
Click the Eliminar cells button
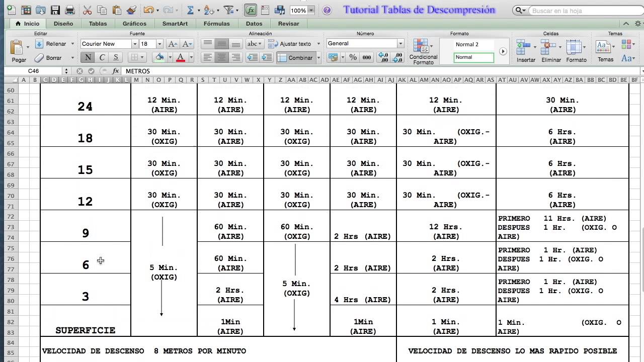coord(551,51)
